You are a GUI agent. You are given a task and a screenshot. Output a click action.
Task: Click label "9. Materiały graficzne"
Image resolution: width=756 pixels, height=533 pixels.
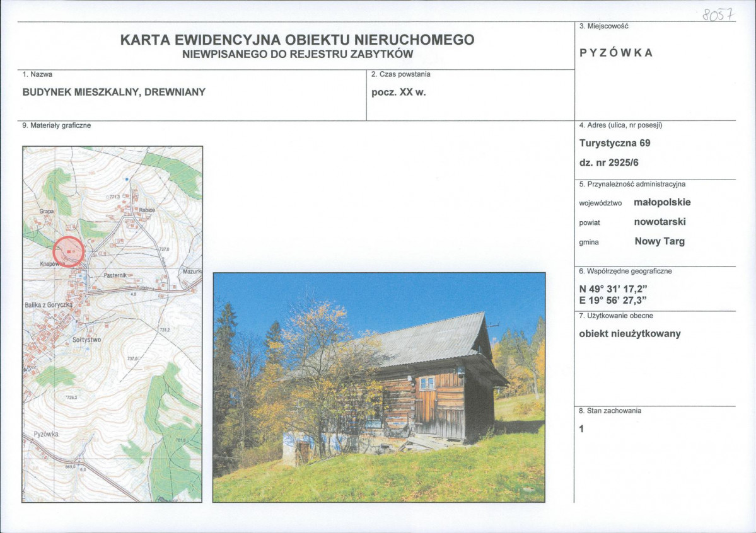coord(56,125)
